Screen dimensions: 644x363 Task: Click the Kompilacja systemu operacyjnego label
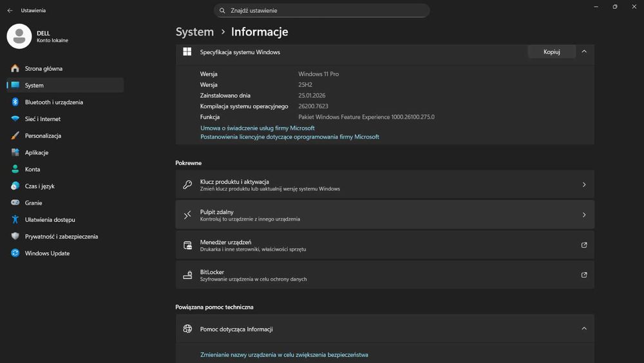point(244,106)
